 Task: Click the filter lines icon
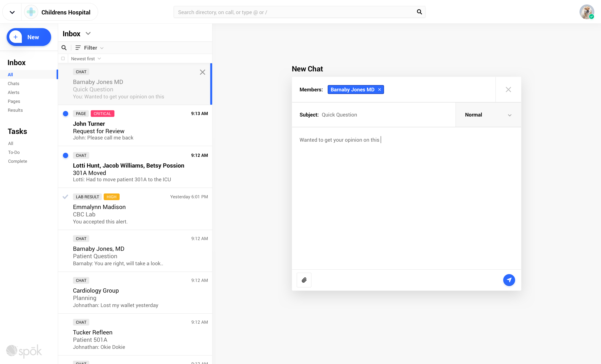tap(78, 48)
